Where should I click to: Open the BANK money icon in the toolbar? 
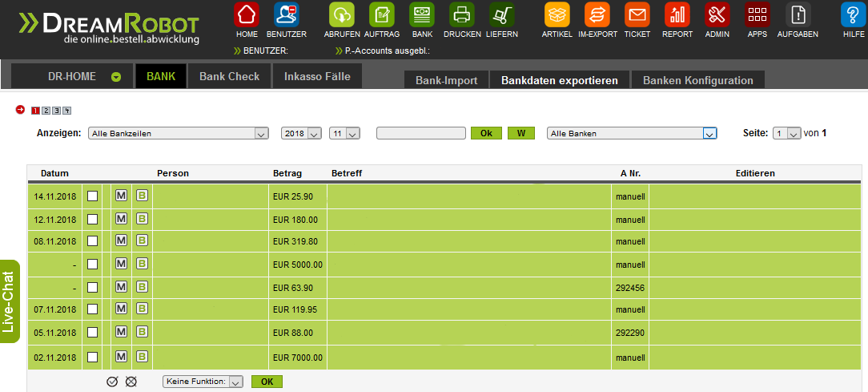click(422, 15)
